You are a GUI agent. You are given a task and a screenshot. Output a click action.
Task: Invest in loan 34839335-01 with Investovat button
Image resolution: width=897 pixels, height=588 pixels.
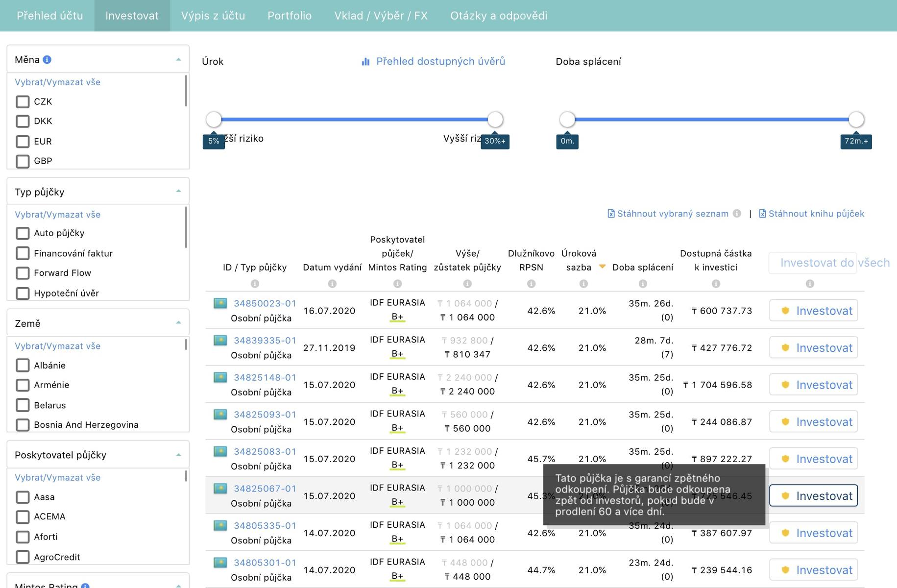point(814,347)
